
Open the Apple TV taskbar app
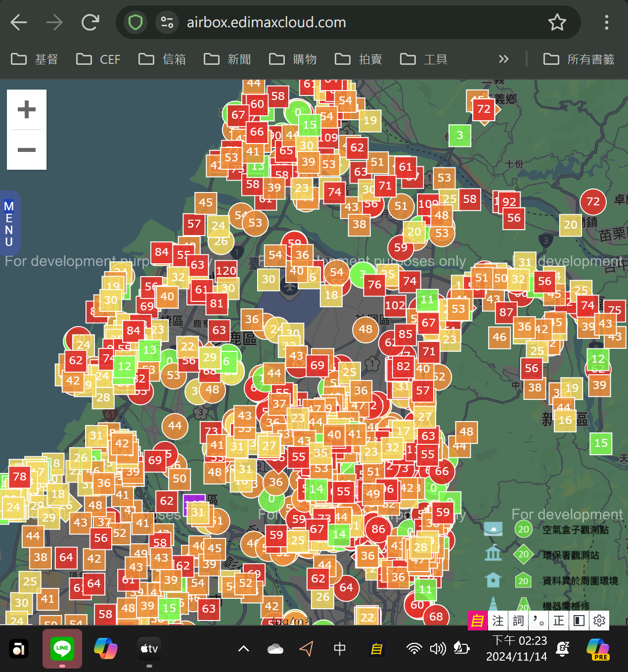[149, 648]
